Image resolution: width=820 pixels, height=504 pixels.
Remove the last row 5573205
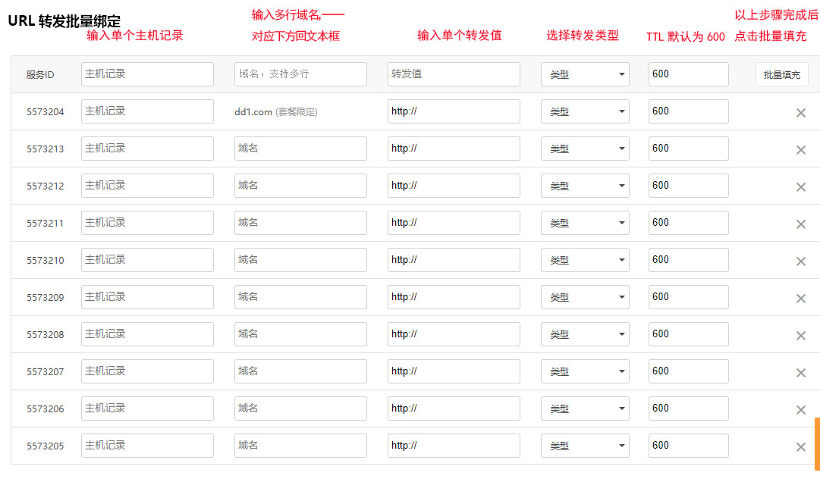[x=800, y=447]
